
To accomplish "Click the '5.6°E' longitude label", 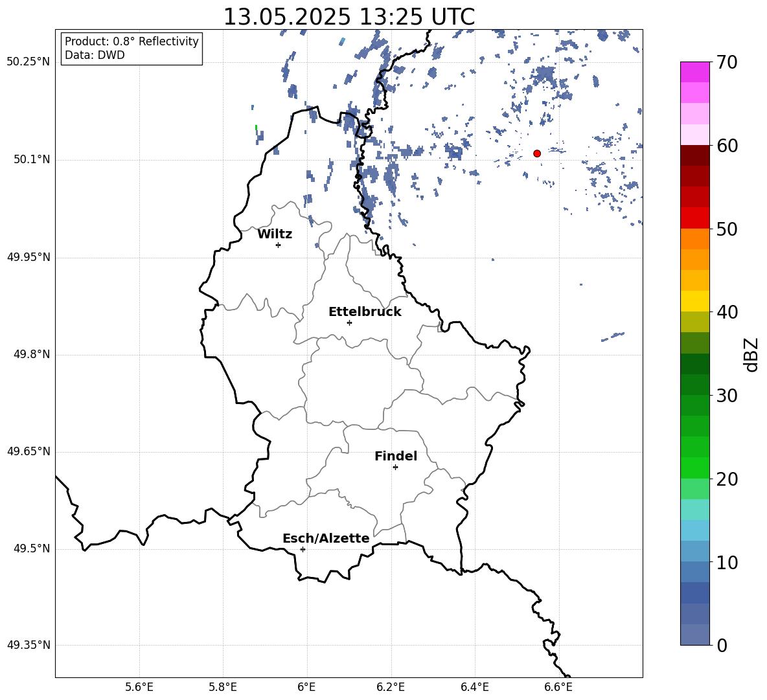I will pos(139,687).
